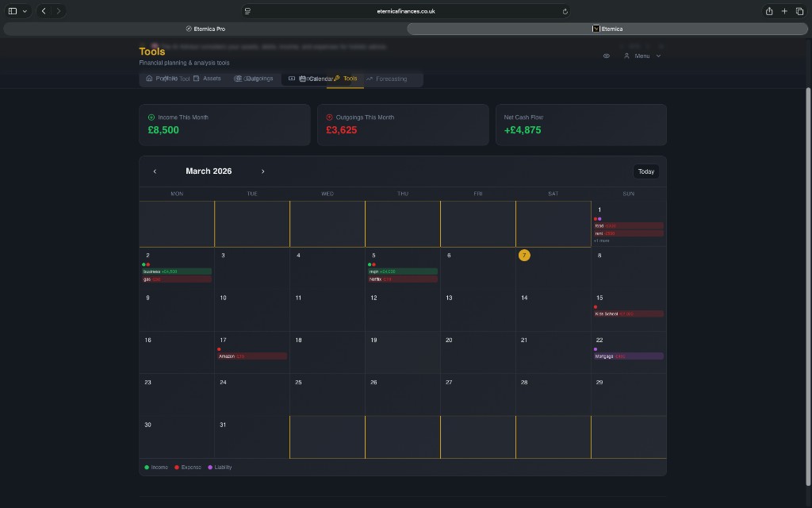Click the Mortgage event on March 22
The image size is (812, 508).
(626, 356)
